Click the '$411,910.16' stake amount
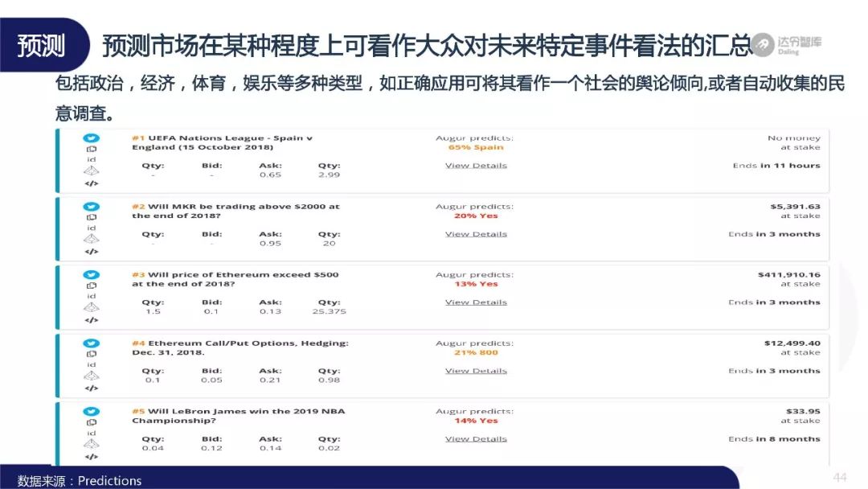The image size is (868, 489). tap(789, 275)
